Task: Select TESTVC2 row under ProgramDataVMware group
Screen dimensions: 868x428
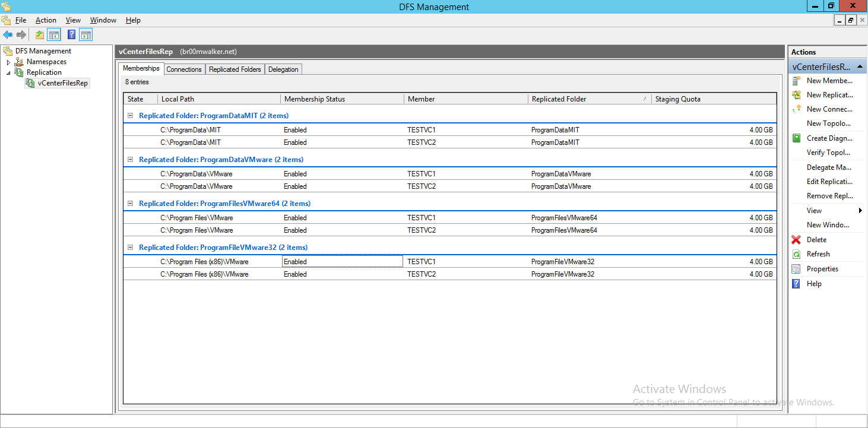Action: (x=449, y=186)
